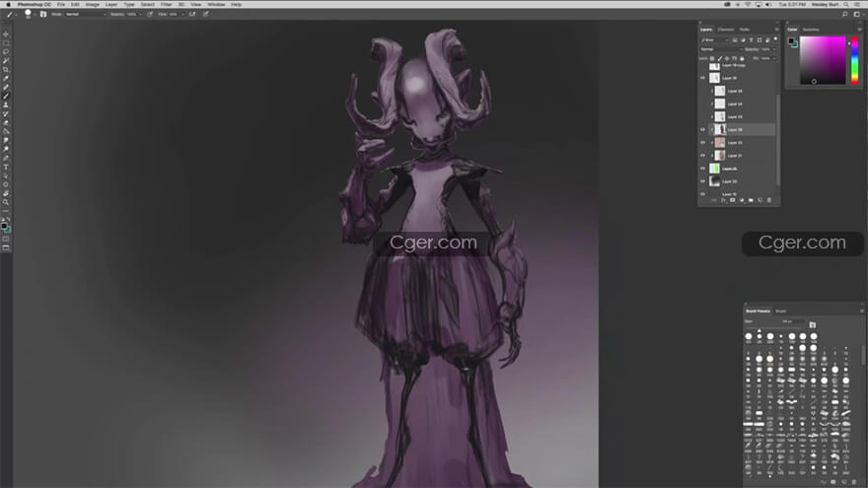Switch to the Channels tab
This screenshot has height=488, width=868.
click(x=726, y=30)
